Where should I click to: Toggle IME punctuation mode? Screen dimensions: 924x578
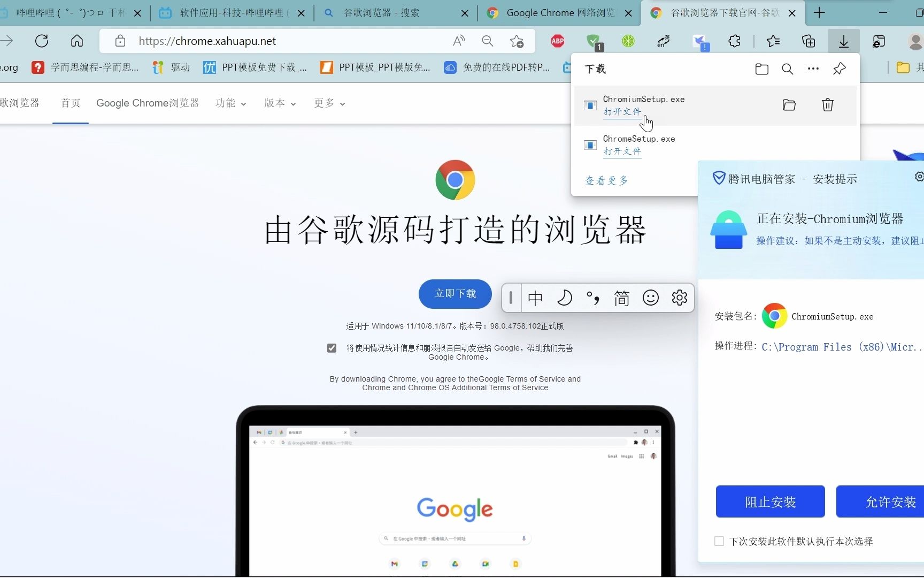click(592, 298)
